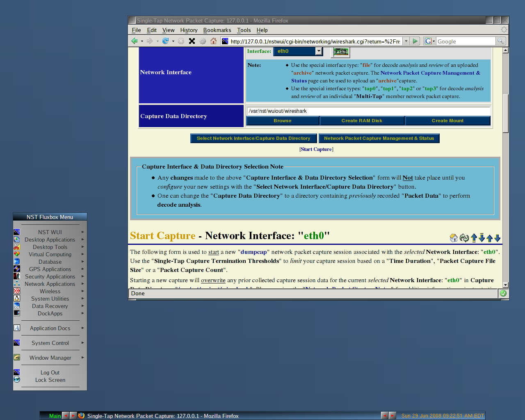Open the Help menu

pos(262,30)
